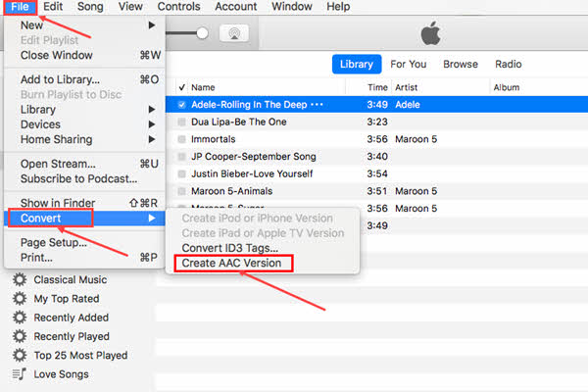Open the Window menu
Viewport: 588px width, 392px height.
[292, 7]
